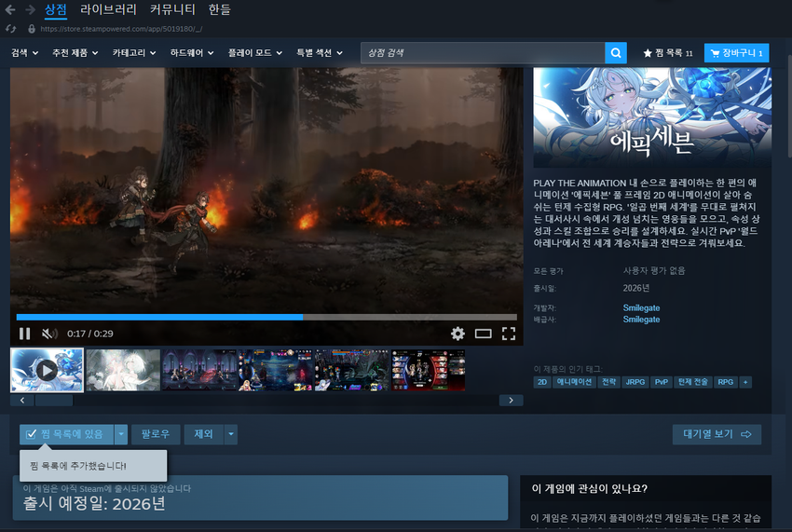Expand the 제외 dropdown arrow
792x532 pixels.
coord(231,434)
